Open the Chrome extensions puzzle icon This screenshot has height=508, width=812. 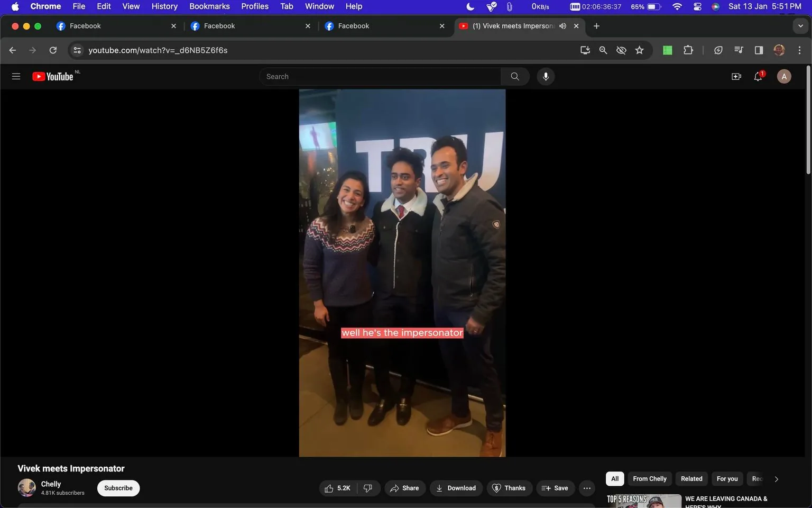pyautogui.click(x=688, y=50)
